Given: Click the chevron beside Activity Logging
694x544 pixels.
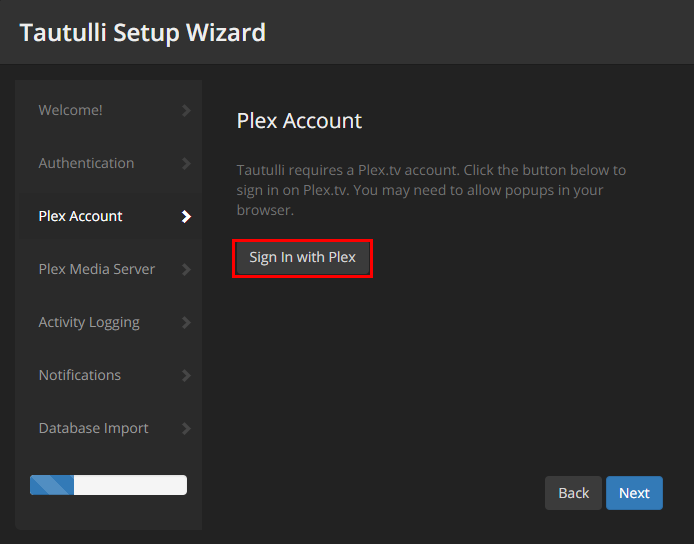Looking at the screenshot, I should pos(186,323).
